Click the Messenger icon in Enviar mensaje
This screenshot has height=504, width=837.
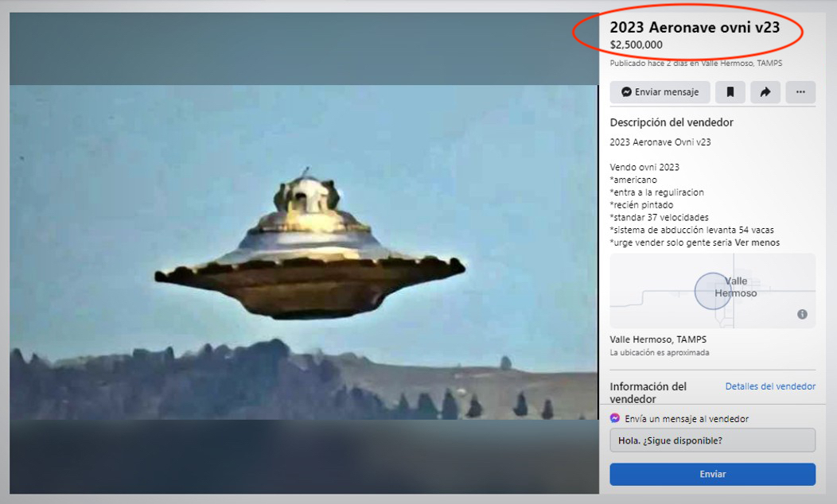[x=627, y=92]
